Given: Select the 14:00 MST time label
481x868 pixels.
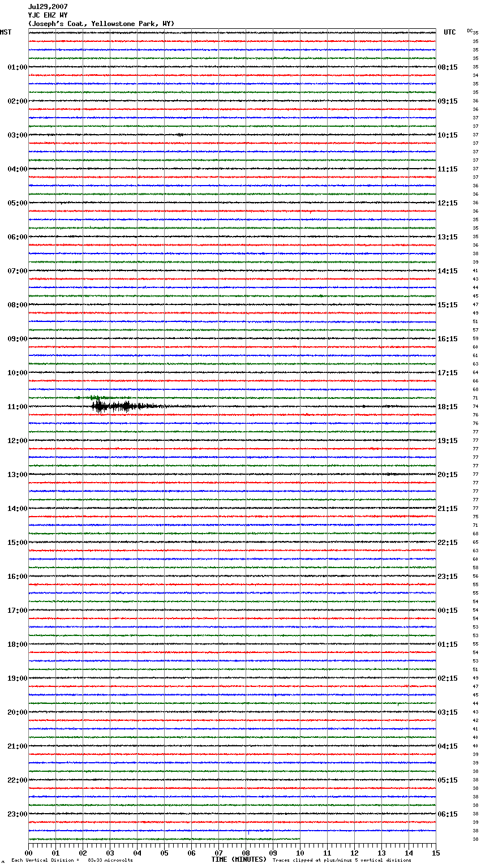Looking at the screenshot, I should click(18, 509).
